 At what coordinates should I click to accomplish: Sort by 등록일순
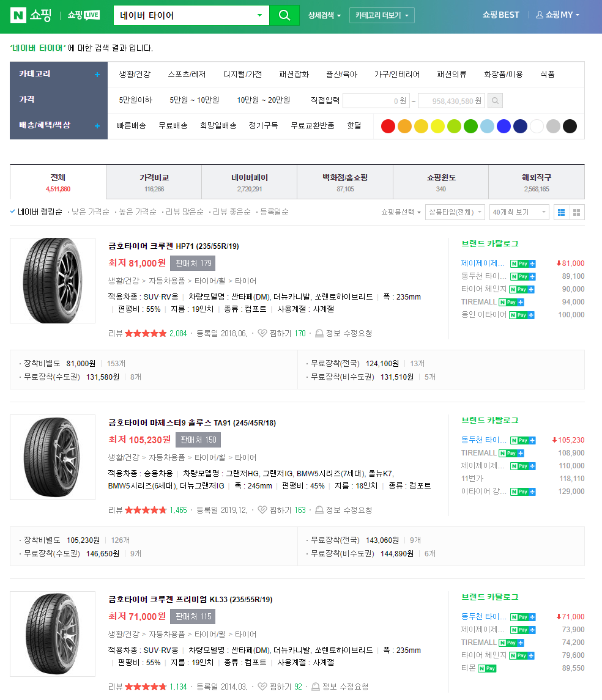click(274, 212)
